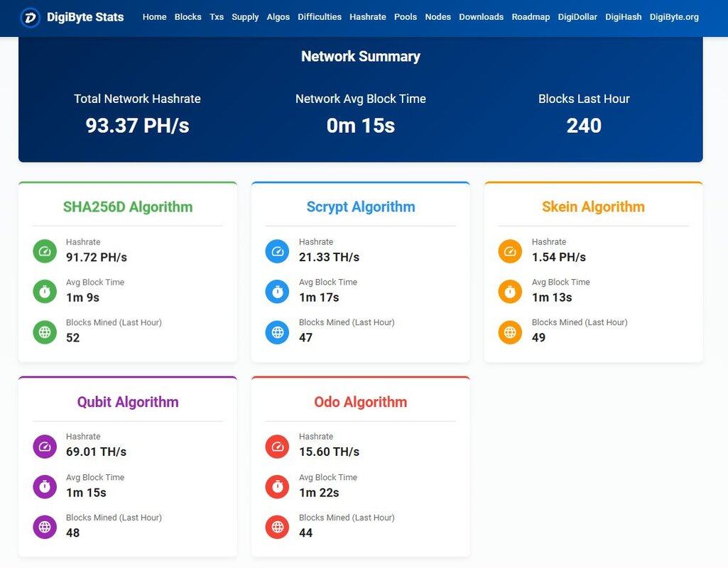Click the Total Network Hashrate value
This screenshot has width=728, height=568.
click(137, 126)
